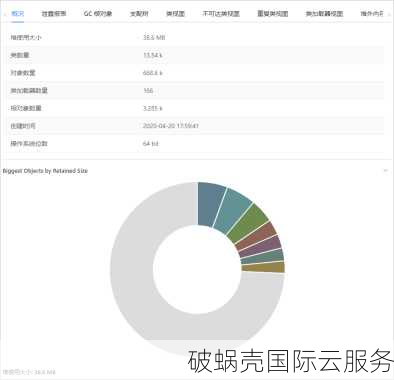Viewport: 394px width, 380px height.
Task: Click the 根对象数量 row label
Action: 26,108
